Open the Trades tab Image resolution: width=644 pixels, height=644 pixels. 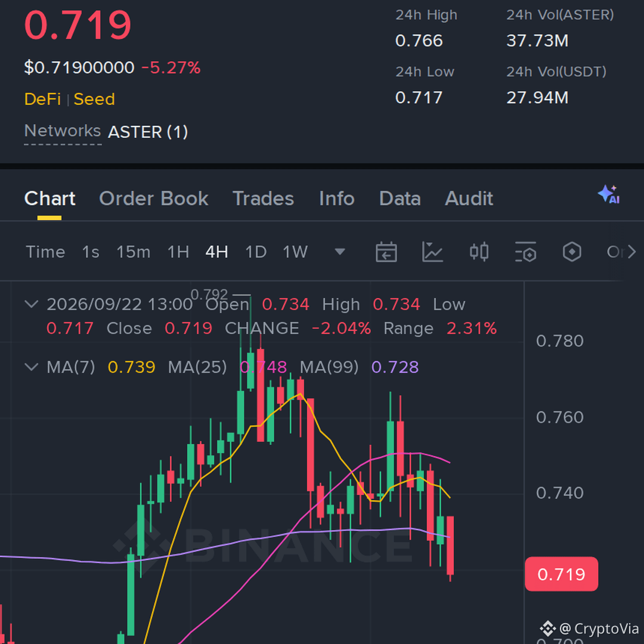point(264,199)
